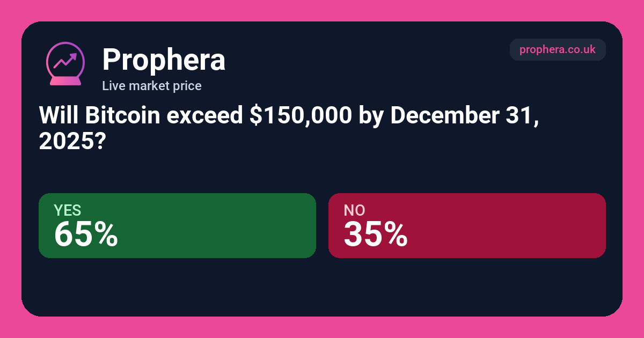
Task: Open the prophera.co.uk link badge
Action: tap(558, 49)
